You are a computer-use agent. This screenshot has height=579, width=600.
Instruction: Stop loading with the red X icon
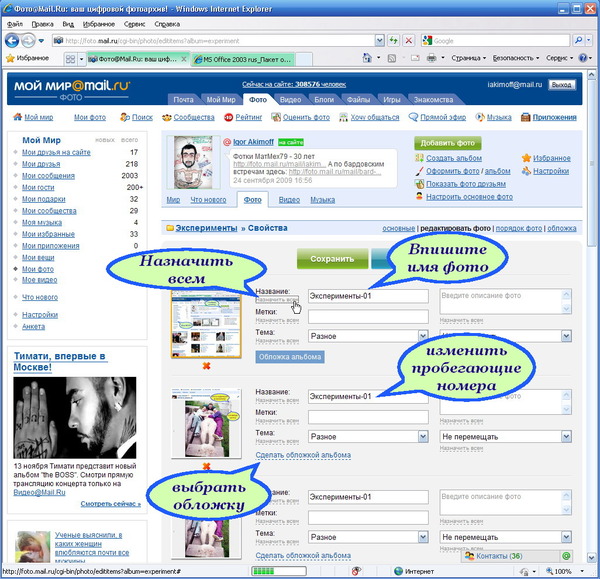409,40
